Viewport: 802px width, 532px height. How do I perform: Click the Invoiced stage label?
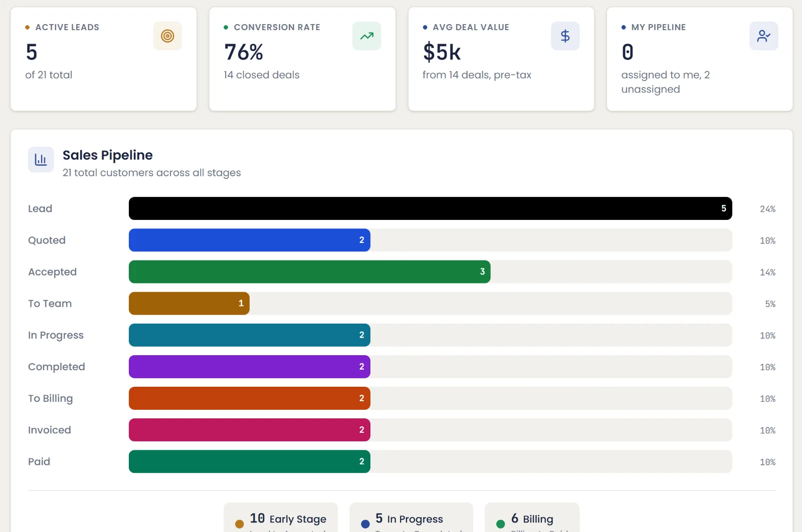[50, 430]
